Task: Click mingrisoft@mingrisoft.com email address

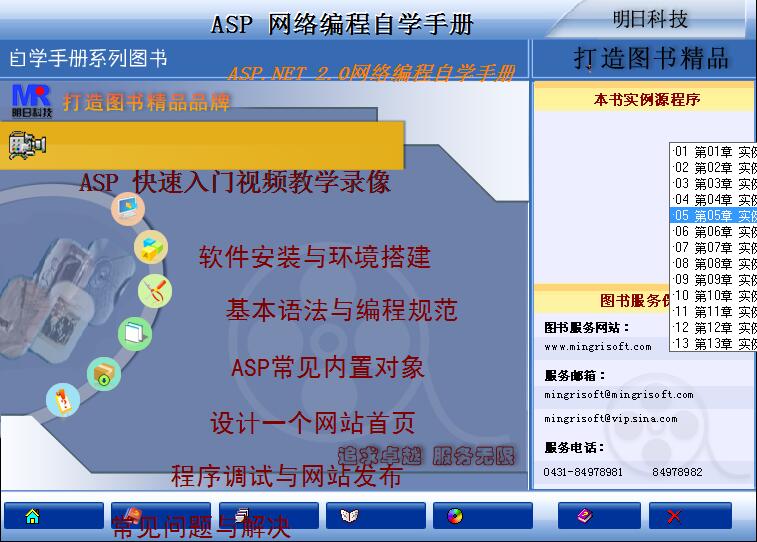Action: pos(619,394)
